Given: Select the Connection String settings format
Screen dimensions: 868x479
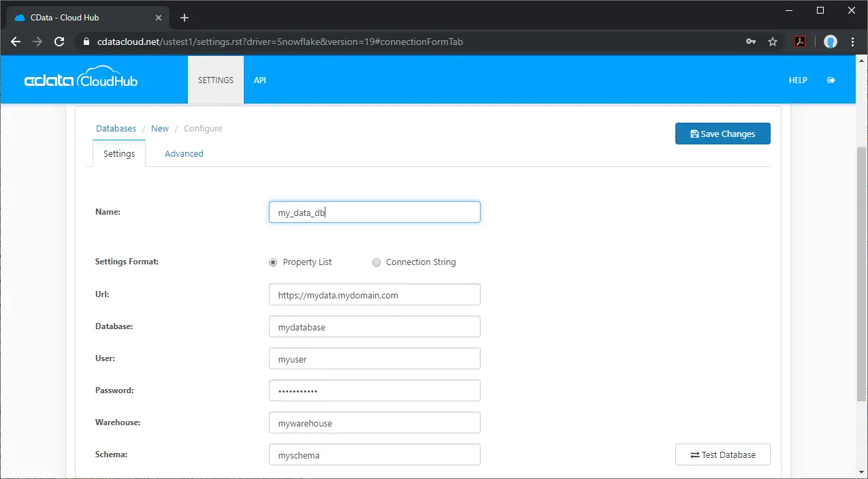Looking at the screenshot, I should (376, 262).
